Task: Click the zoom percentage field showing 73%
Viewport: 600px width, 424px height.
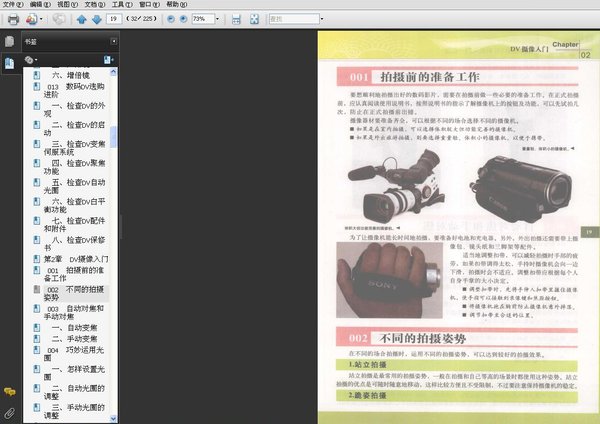Action: pos(202,19)
